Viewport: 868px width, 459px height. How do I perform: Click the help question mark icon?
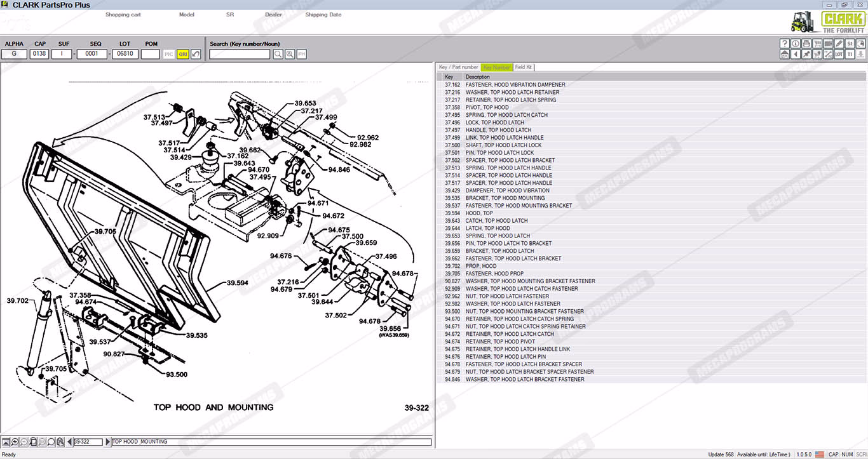point(785,44)
